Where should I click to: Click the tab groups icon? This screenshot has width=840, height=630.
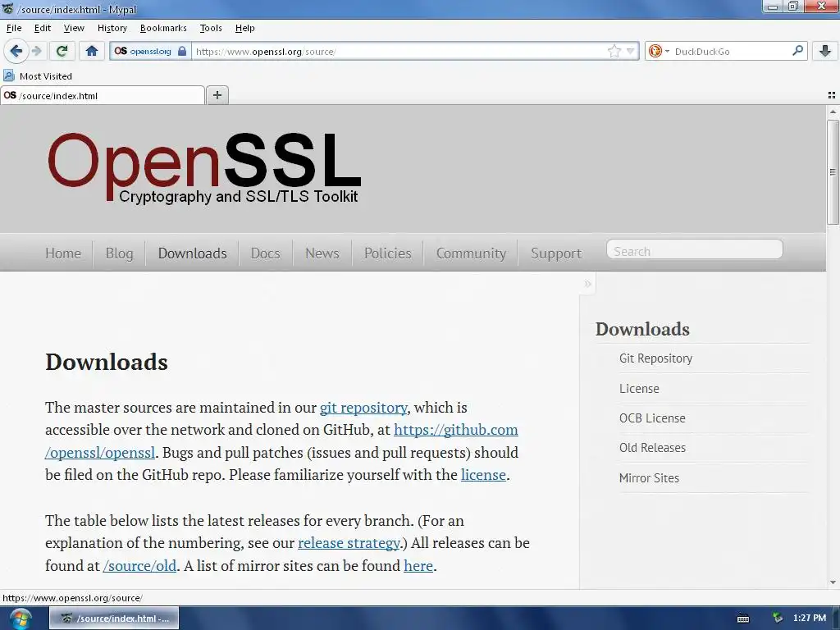832,95
